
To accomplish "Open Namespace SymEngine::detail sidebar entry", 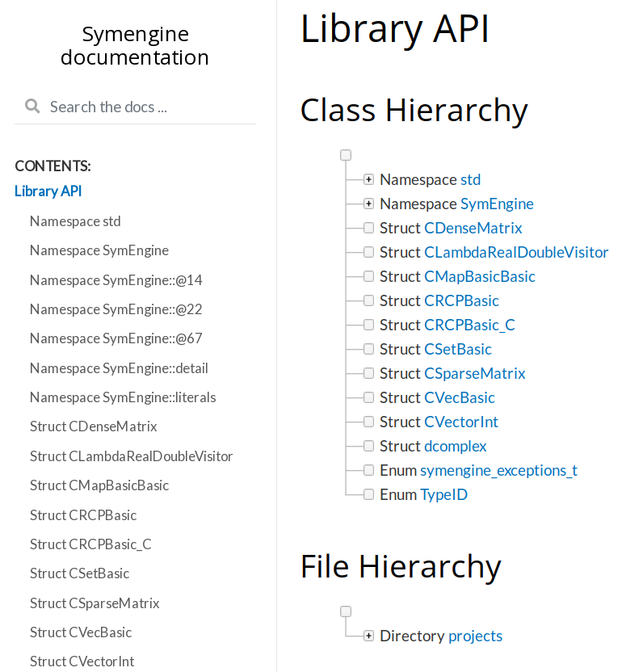I will point(119,367).
